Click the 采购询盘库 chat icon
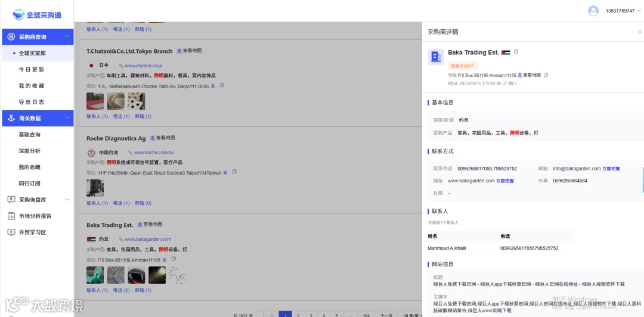This screenshot has height=317, width=644. point(11,200)
